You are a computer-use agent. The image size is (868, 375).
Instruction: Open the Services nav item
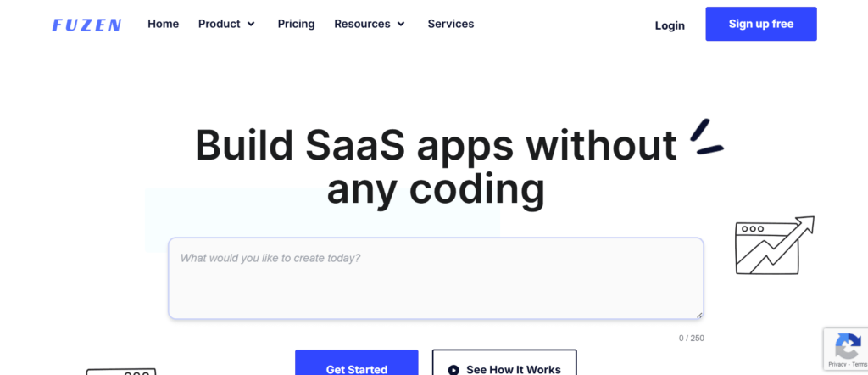point(451,24)
